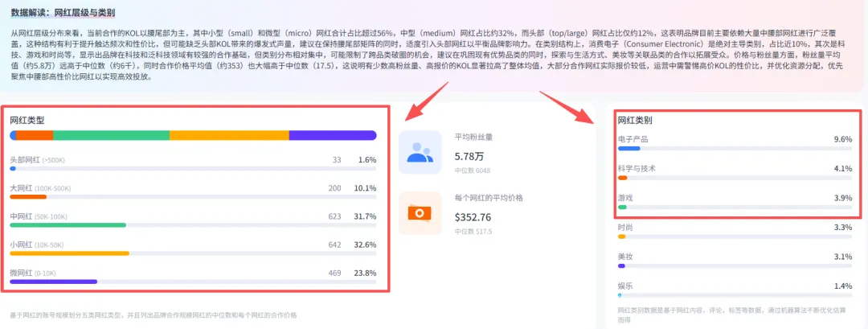The width and height of the screenshot is (868, 329).
Task: Click the 时尚 category progress bar
Action: pyautogui.click(x=735, y=236)
